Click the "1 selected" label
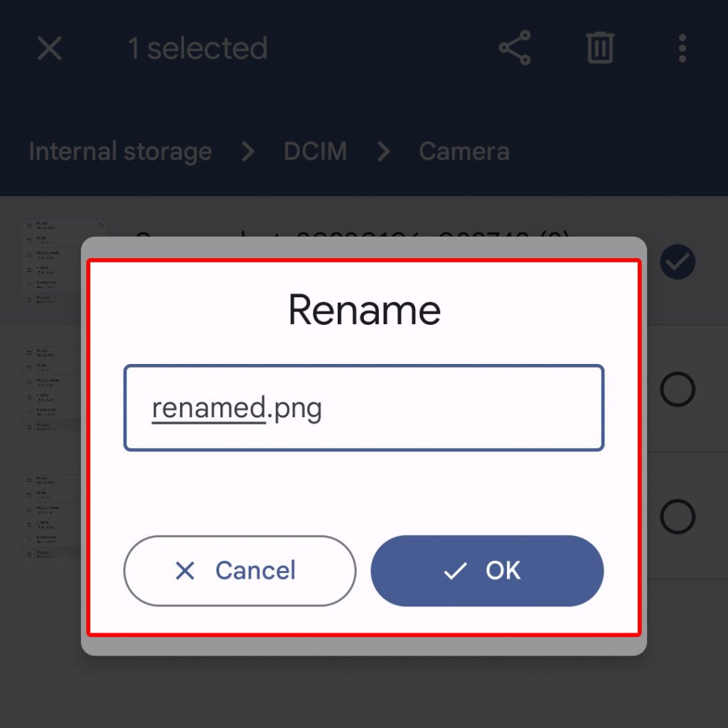Viewport: 728px width, 728px height. [x=198, y=49]
